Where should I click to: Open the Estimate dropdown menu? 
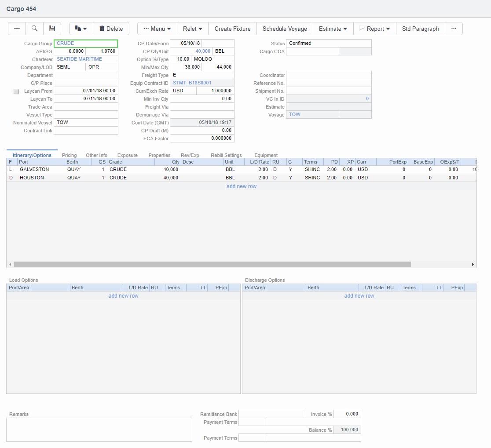tap(333, 29)
